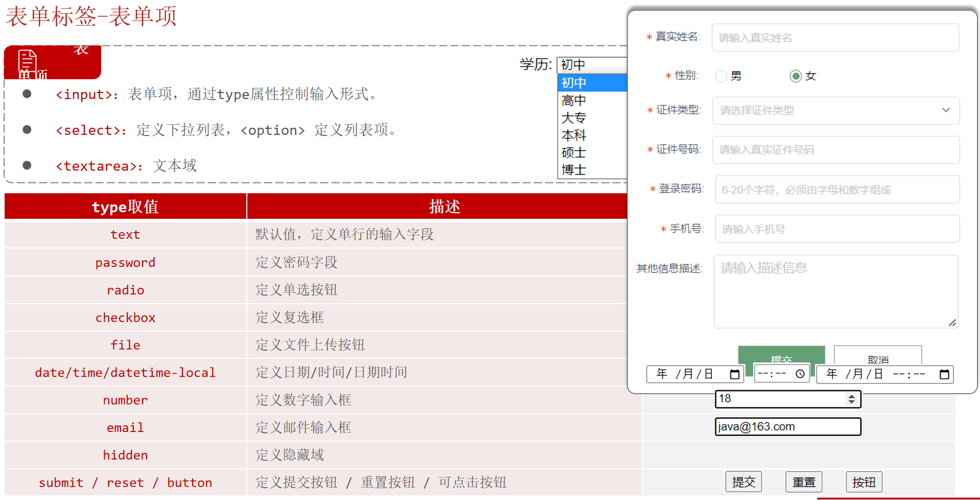Click the 'password' cell in the table
Screen dimensions: 980x500
[125, 262]
